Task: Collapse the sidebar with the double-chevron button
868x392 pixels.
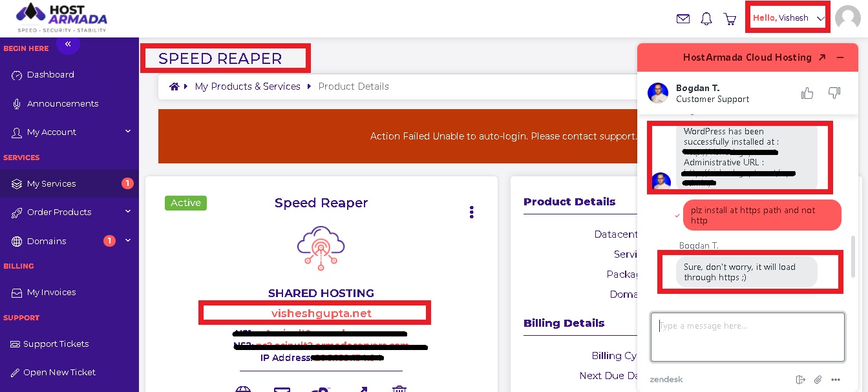Action: click(x=68, y=43)
